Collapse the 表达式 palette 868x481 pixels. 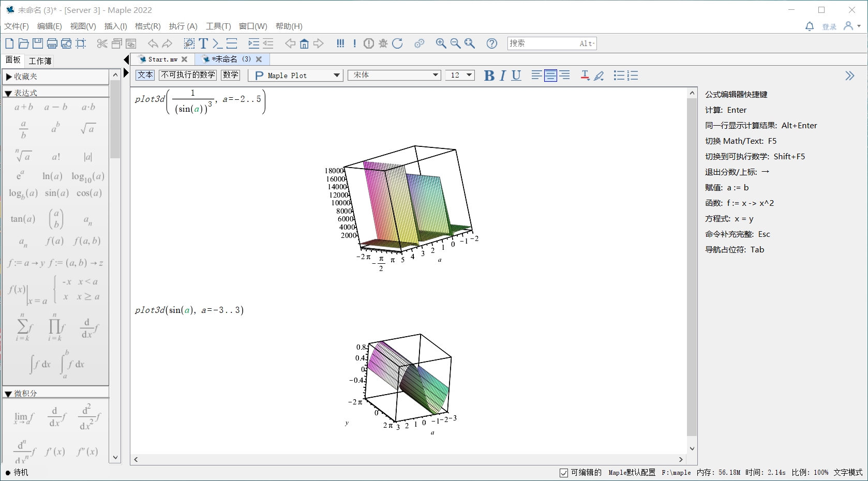pos(8,94)
